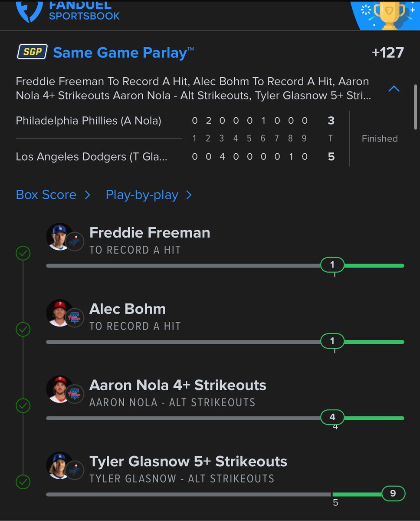Tap the SGP badge icon

32,53
